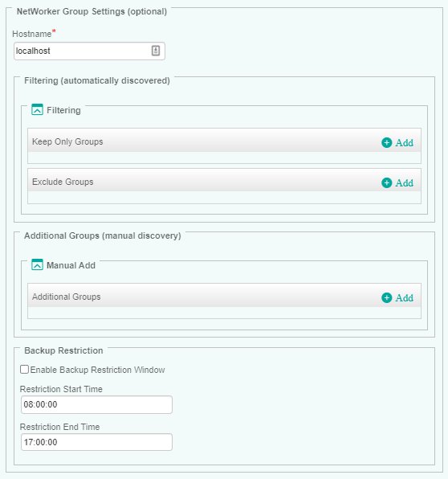
Task: Enable Backup Restriction Window checkbox
Action: (24, 370)
